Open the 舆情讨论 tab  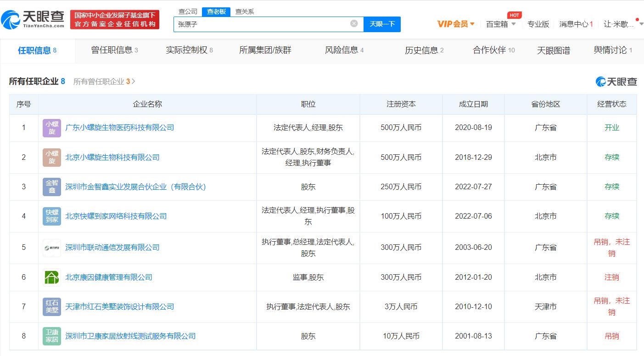point(613,50)
